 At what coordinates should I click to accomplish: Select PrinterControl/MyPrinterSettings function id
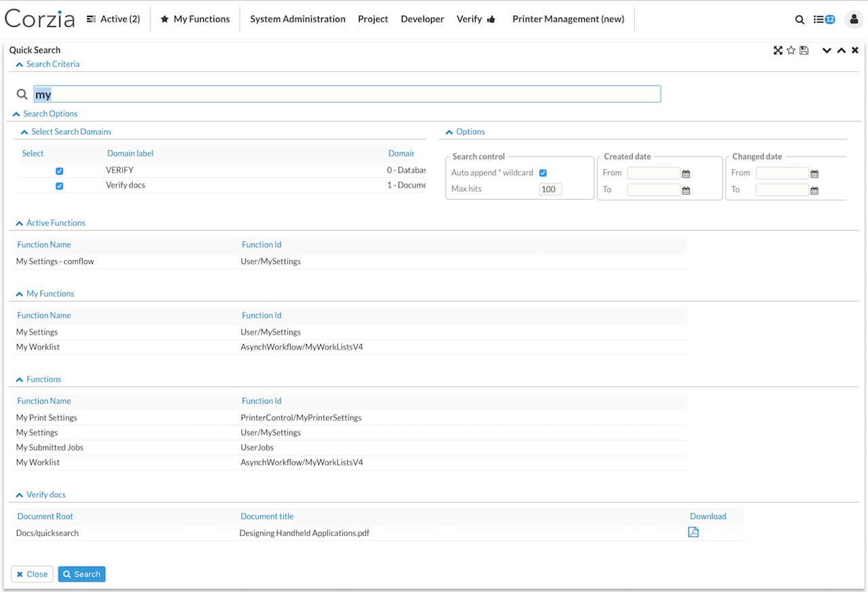point(301,418)
